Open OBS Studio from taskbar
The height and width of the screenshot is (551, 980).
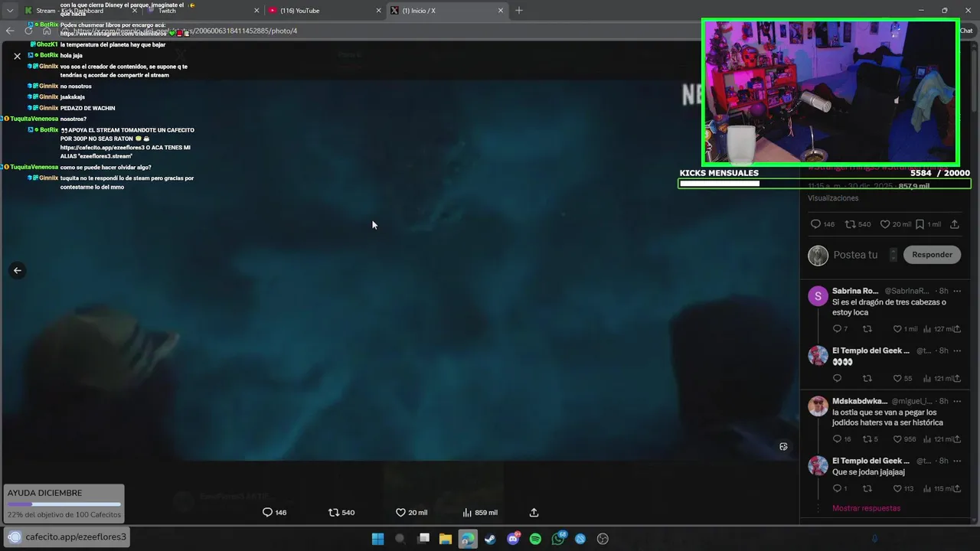pyautogui.click(x=603, y=539)
